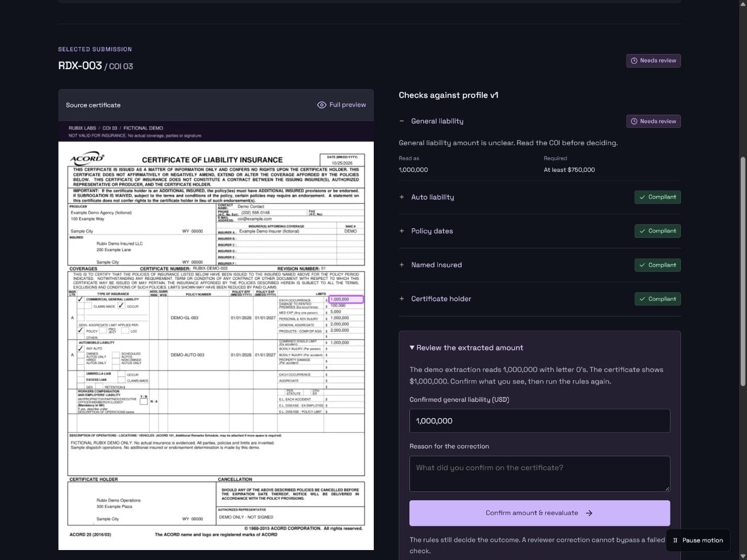The width and height of the screenshot is (747, 560).
Task: Click the General liability unclear message text
Action: tap(508, 142)
